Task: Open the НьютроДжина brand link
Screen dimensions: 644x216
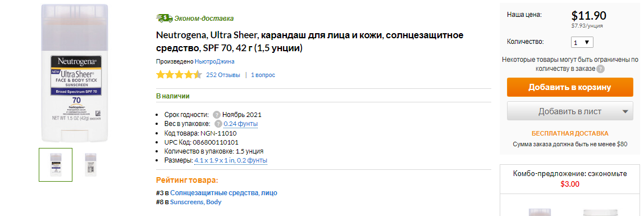Action: [x=214, y=61]
